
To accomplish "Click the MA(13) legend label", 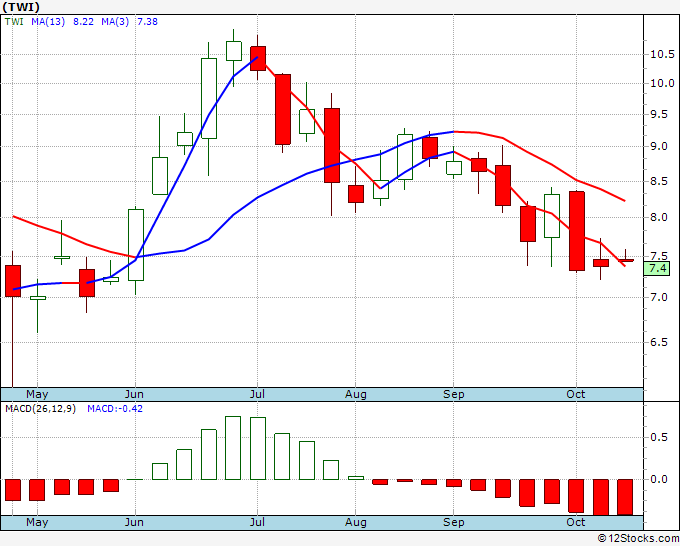I will [x=48, y=22].
